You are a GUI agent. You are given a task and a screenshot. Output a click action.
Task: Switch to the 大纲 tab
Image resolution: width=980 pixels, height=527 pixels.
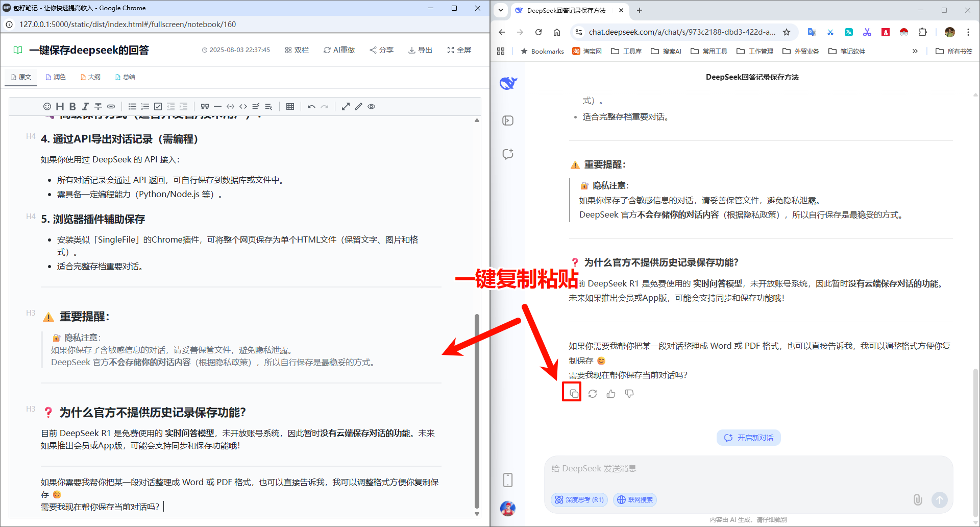90,77
